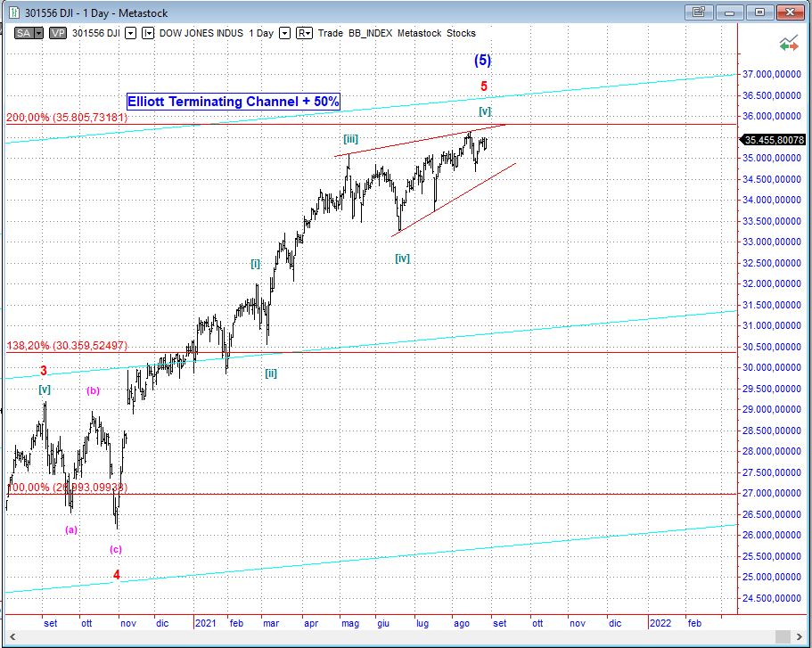Select the Elliott Terminating Channel + 50% label
The height and width of the screenshot is (648, 812).
pos(234,102)
